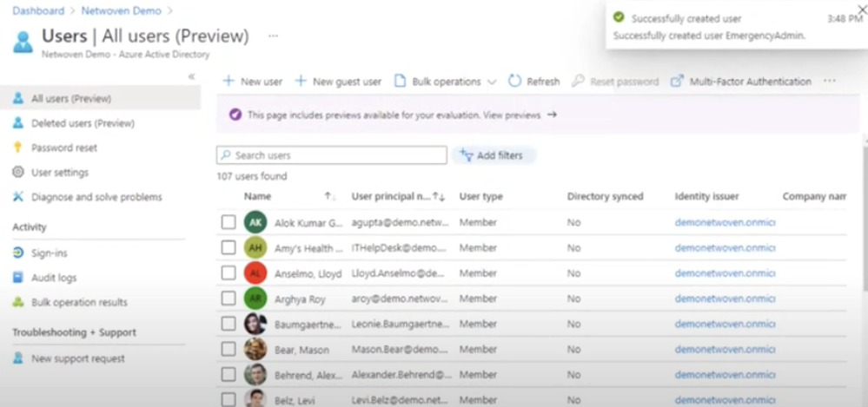Open the toolbar more options ellipsis
This screenshot has width=868, height=407.
click(x=829, y=81)
